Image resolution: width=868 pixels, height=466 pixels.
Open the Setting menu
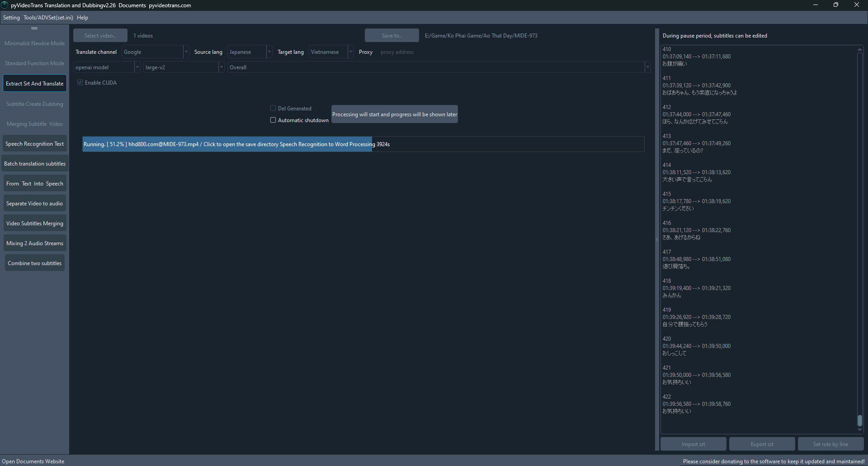tap(11, 18)
